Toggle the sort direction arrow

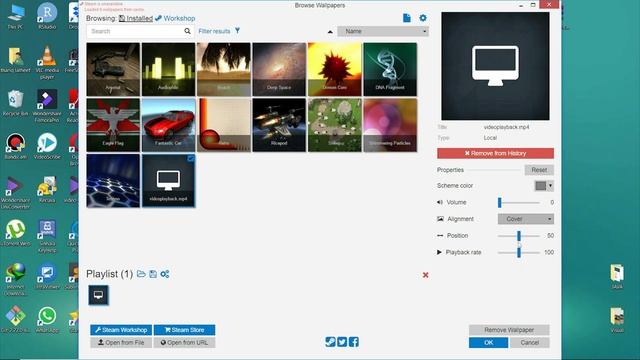330,32
